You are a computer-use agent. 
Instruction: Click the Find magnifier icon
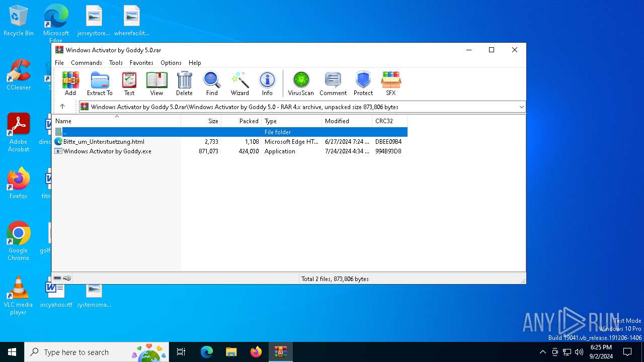point(212,83)
